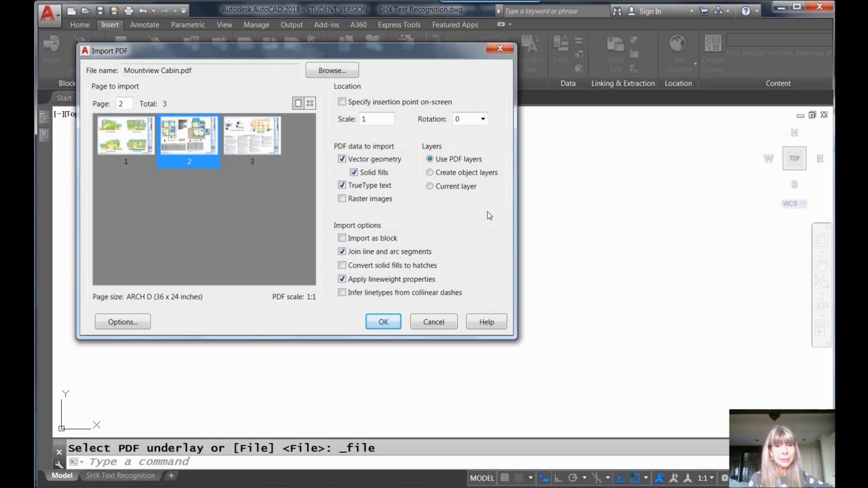
Task: Uncheck Apply lineweight properties checkbox
Action: (342, 279)
